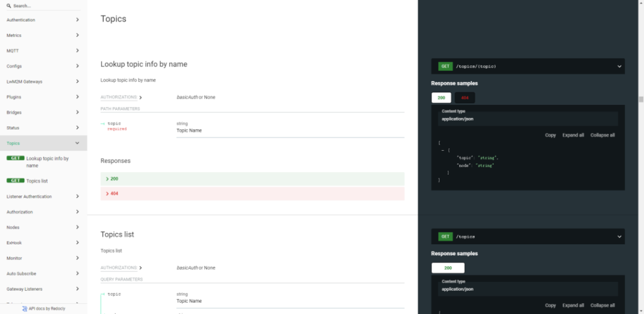Select the Topics list sidebar entry
The image size is (644, 314).
[36, 181]
